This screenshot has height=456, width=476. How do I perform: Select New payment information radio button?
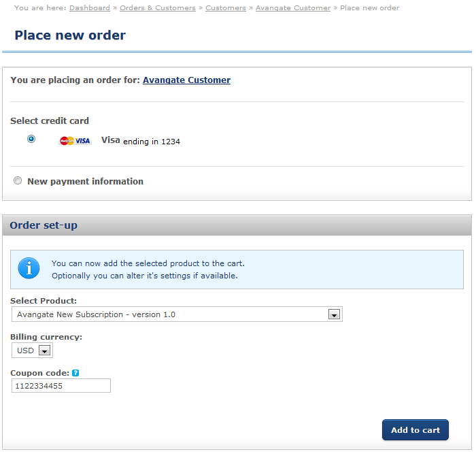coord(18,180)
